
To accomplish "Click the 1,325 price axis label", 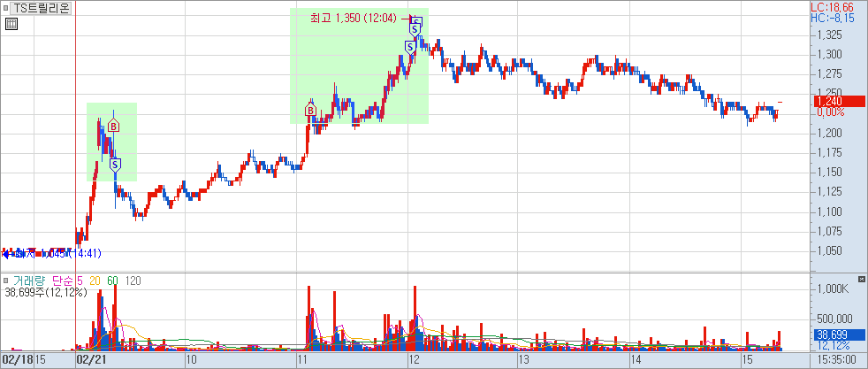I will tap(829, 35).
